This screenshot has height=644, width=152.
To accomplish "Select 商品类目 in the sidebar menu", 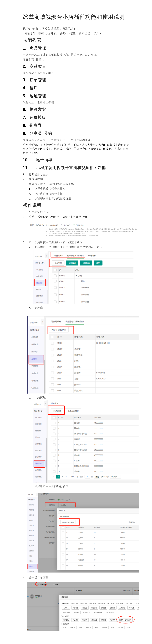I will point(39,283).
